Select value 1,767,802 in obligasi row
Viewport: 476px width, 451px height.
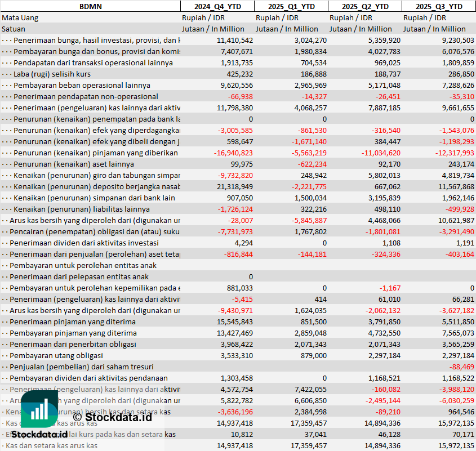310,231
